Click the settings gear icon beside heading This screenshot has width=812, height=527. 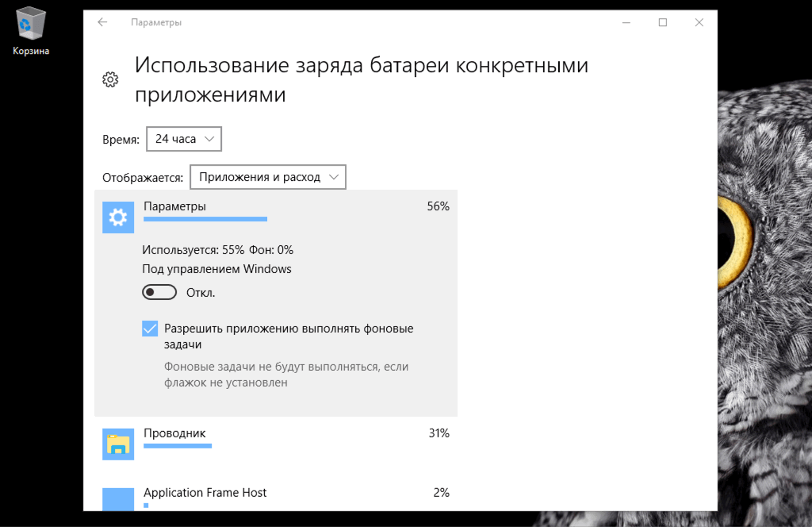point(110,79)
